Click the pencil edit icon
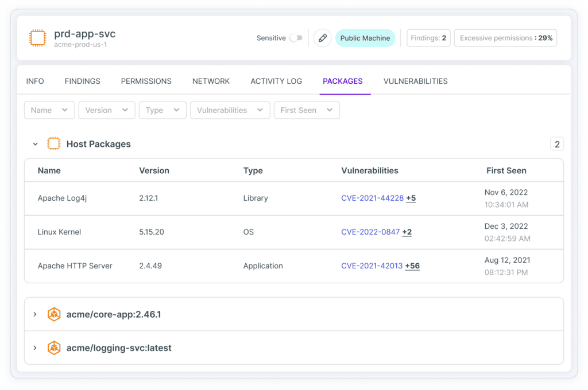The width and height of the screenshot is (588, 390). pos(323,38)
